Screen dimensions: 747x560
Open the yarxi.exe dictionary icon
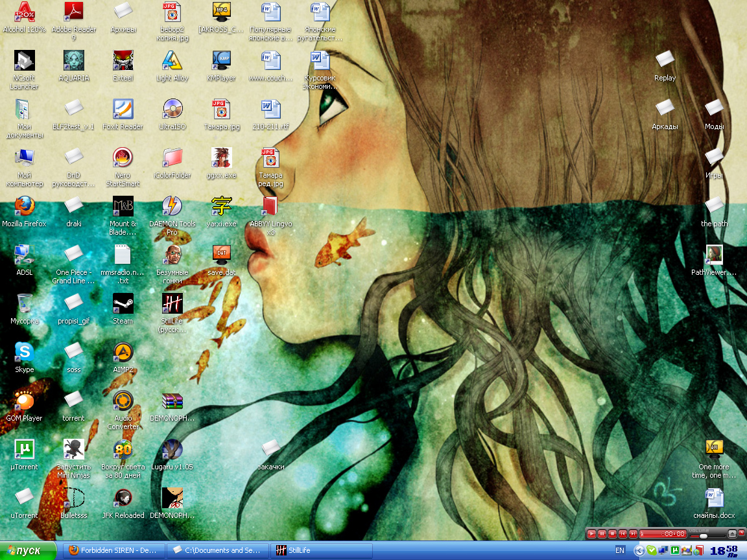click(x=222, y=212)
